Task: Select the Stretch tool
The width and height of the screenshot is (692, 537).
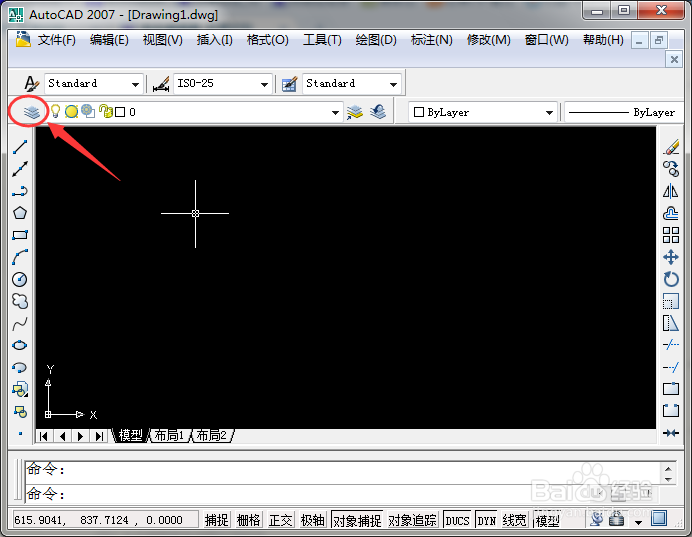Action: point(671,323)
